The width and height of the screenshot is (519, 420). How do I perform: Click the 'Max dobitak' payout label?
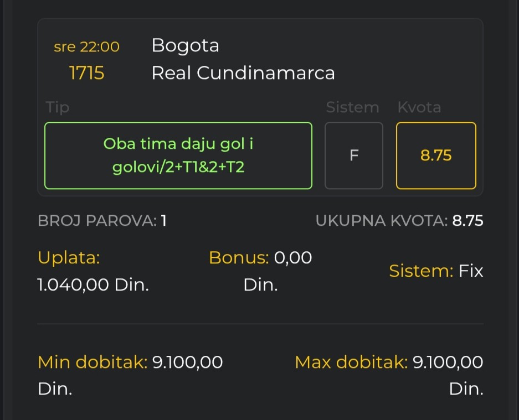(351, 362)
